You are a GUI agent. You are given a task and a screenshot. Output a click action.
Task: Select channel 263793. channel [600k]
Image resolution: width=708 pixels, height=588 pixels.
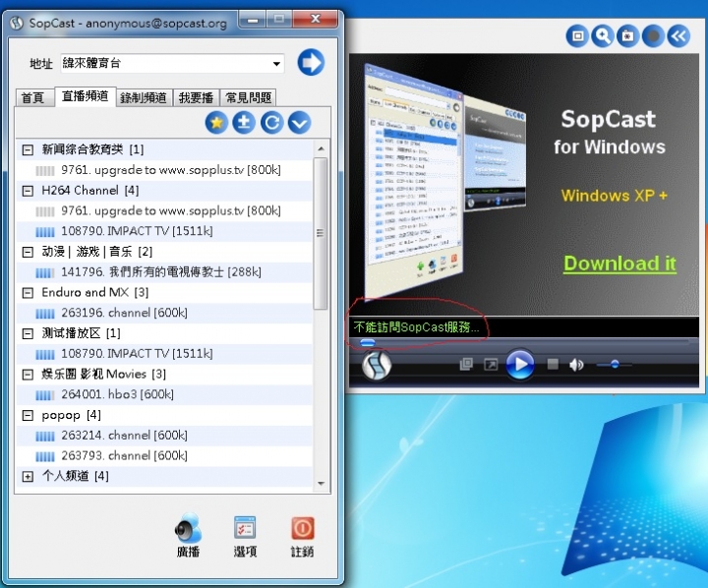pos(164,455)
